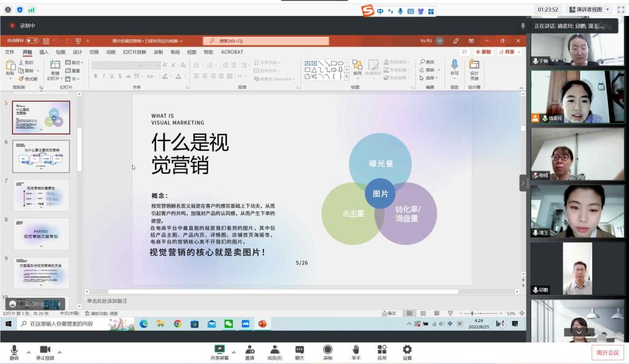Screen dimensions: 629x364
Task: Open the File (文件) menu
Action: coord(10,52)
